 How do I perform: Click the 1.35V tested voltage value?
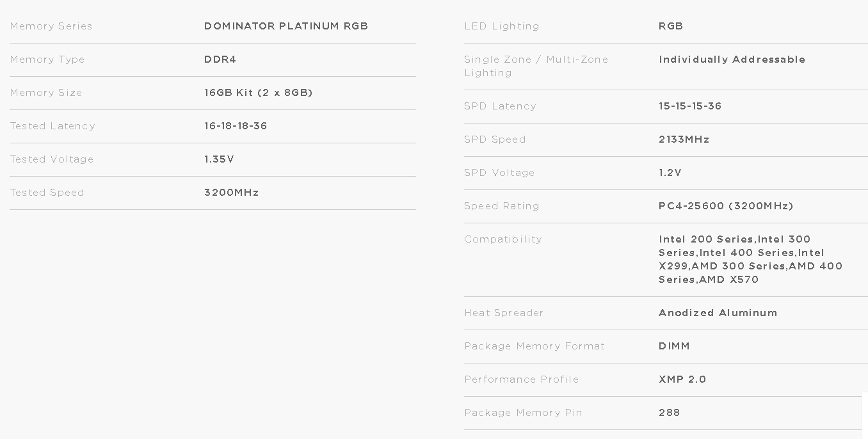click(219, 159)
